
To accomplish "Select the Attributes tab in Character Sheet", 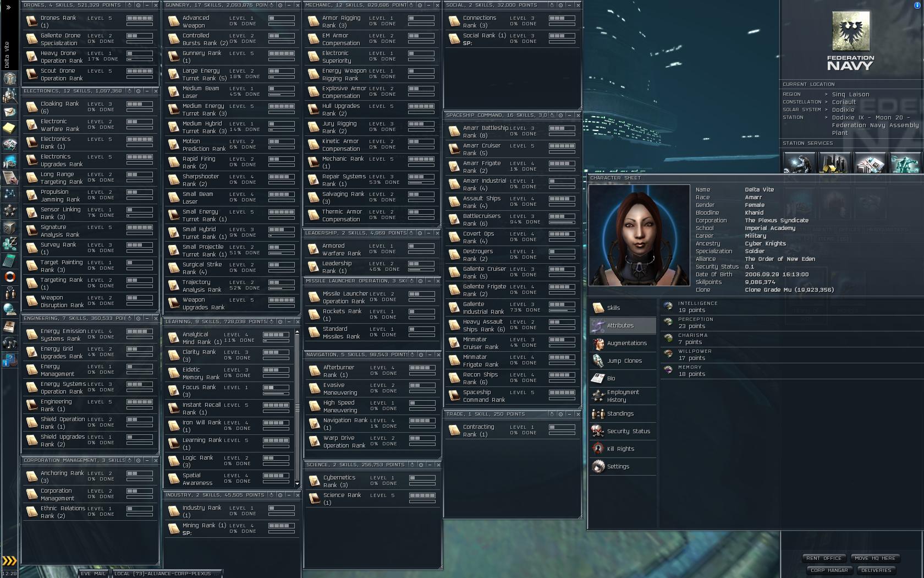I will tap(623, 326).
